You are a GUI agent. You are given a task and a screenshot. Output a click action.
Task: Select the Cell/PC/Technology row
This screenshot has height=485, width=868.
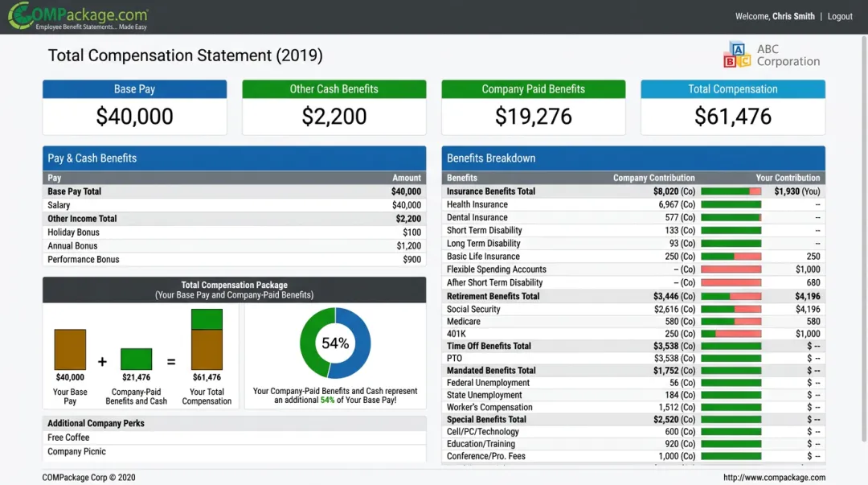point(633,432)
